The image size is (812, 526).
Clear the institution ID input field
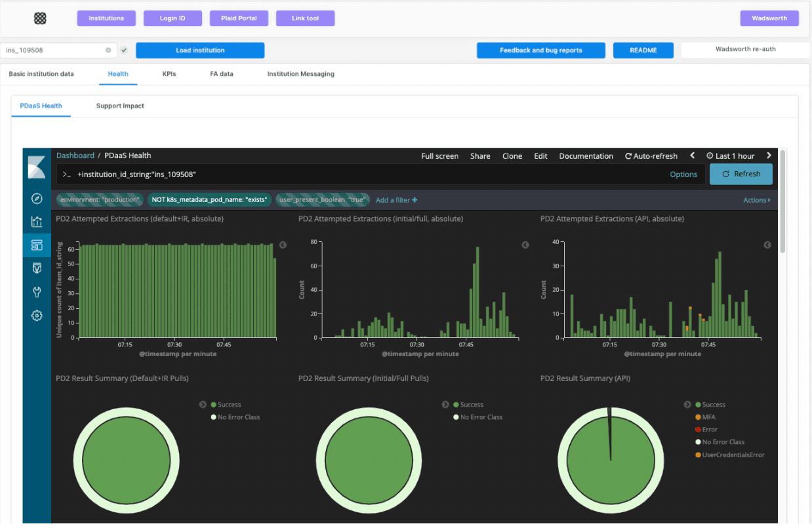click(x=108, y=51)
